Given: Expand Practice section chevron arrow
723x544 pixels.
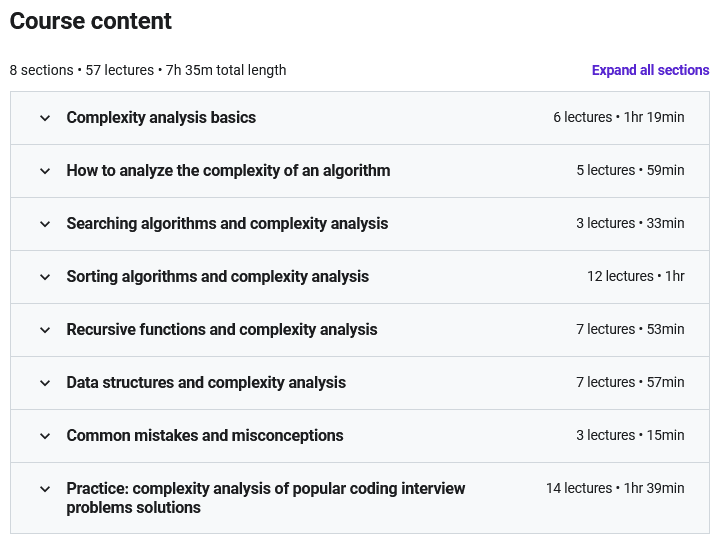Looking at the screenshot, I should [45, 489].
